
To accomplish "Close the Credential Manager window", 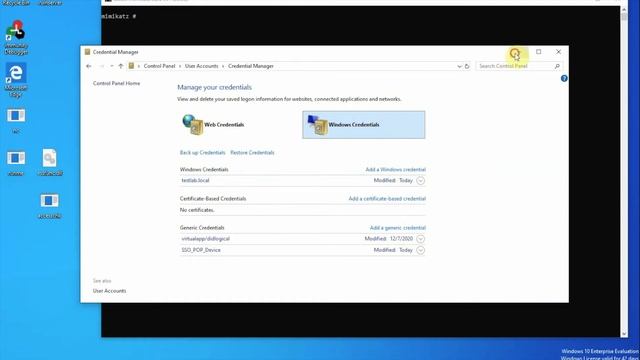I will [x=558, y=52].
